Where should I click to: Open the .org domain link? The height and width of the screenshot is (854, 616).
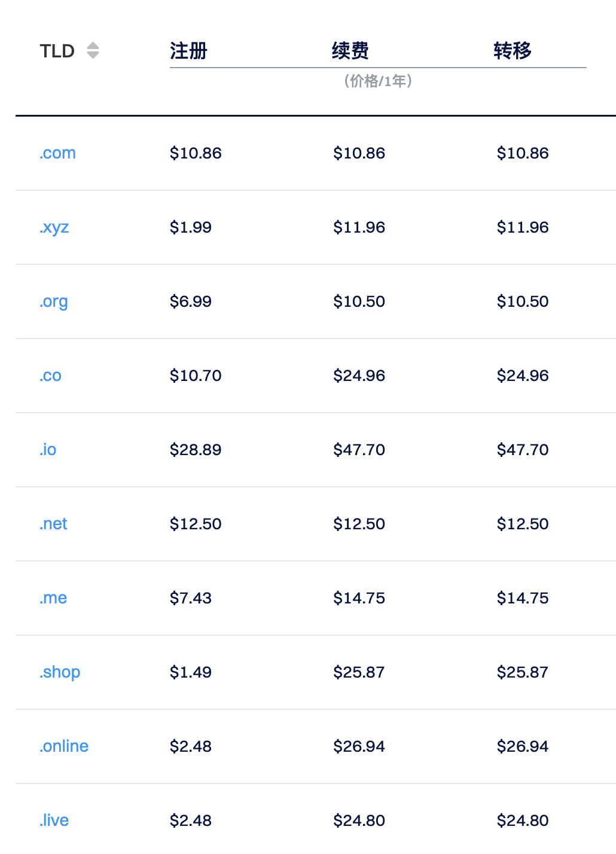tap(54, 301)
